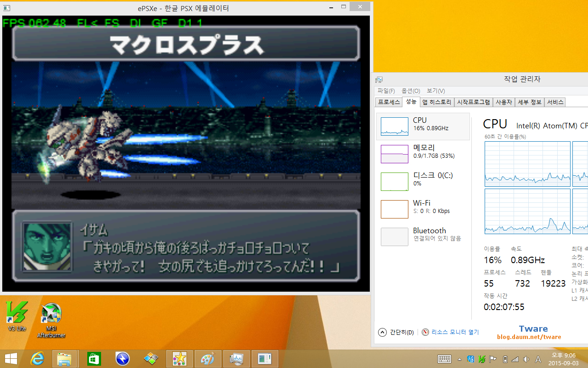The image size is (588, 368).
Task: Show hidden system tray icons
Action: (459, 359)
